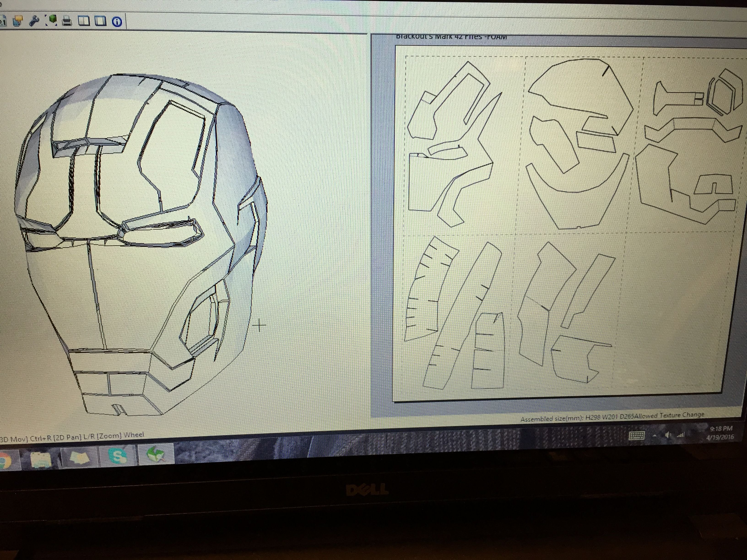Open the file explorer taskbar icon

click(x=41, y=459)
